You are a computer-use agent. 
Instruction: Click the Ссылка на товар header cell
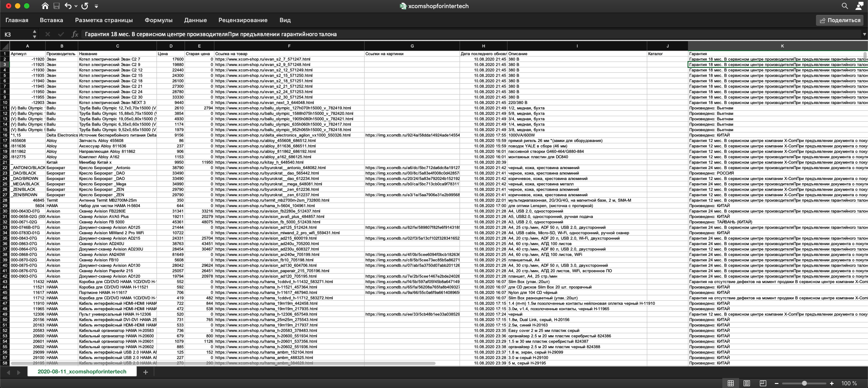point(289,54)
